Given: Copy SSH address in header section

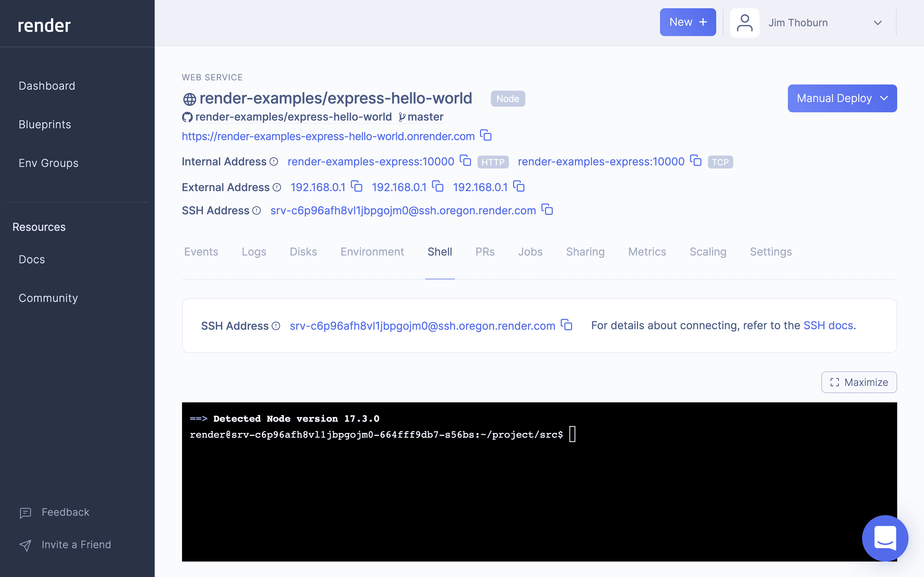Looking at the screenshot, I should tap(547, 209).
